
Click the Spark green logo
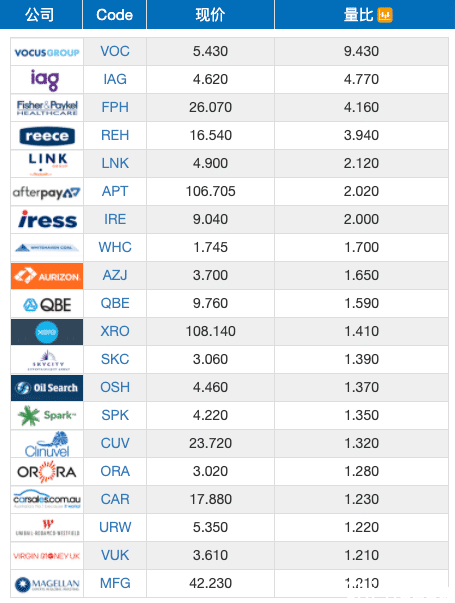tap(47, 416)
